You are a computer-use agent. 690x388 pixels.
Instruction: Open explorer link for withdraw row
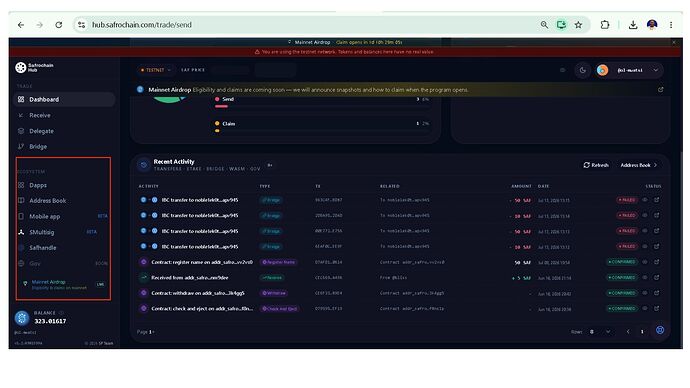pyautogui.click(x=657, y=293)
